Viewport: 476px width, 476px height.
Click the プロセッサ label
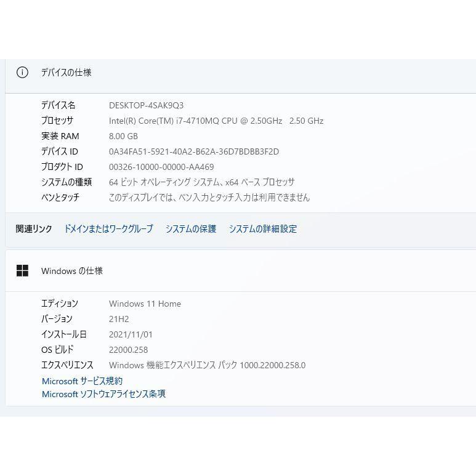point(57,121)
